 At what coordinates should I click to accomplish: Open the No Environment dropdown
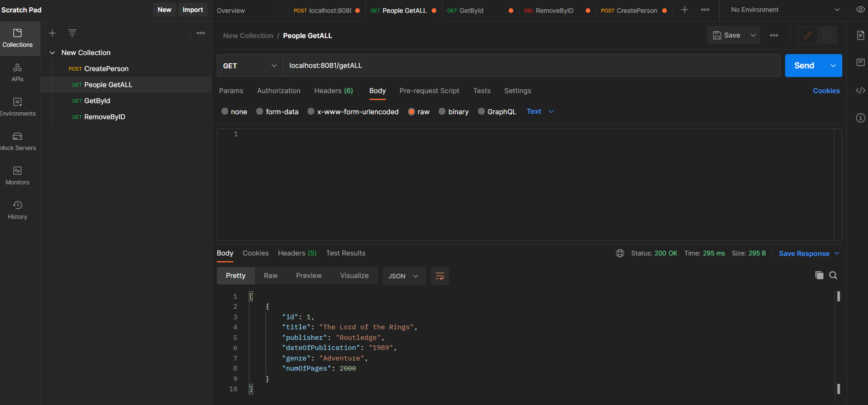[785, 10]
